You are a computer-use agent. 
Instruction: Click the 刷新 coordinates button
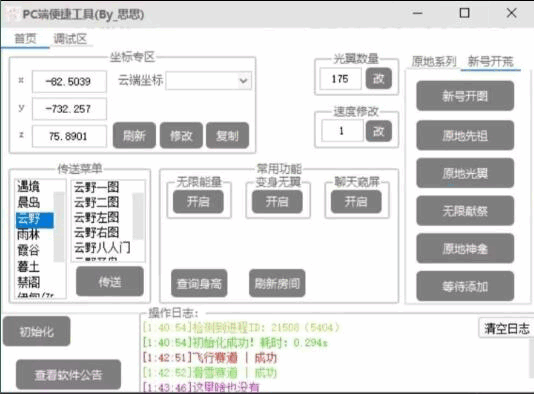(x=134, y=136)
